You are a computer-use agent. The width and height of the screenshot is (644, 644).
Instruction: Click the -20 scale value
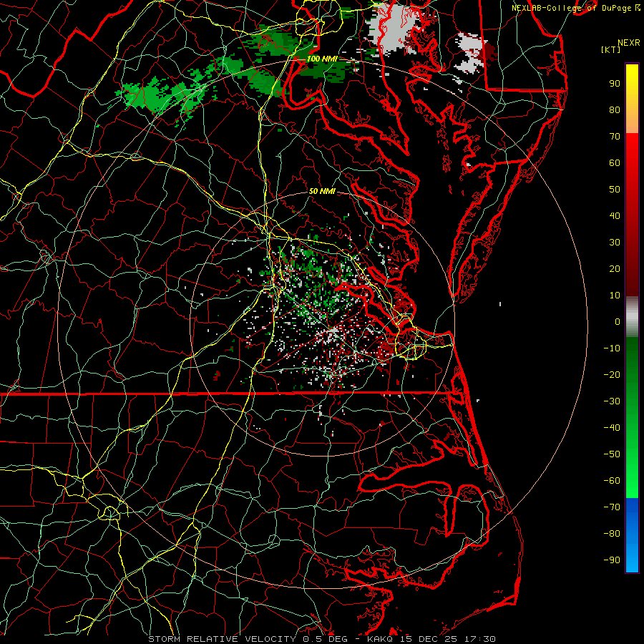[x=612, y=374]
